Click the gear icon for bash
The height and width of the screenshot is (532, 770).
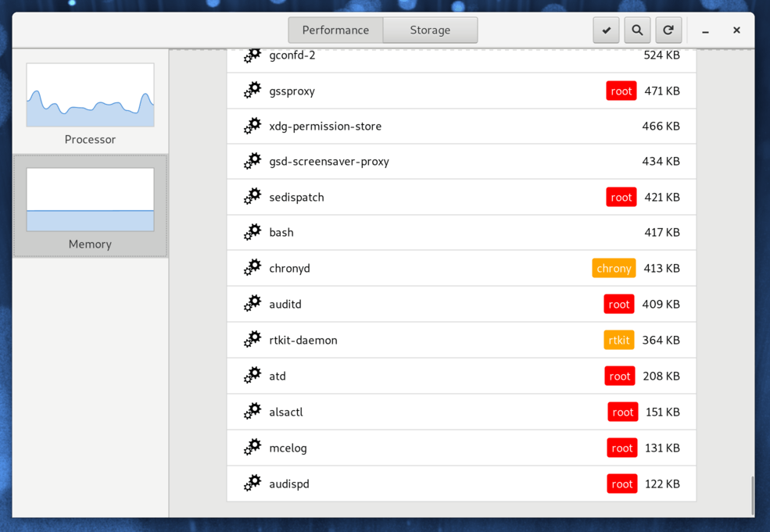[252, 232]
